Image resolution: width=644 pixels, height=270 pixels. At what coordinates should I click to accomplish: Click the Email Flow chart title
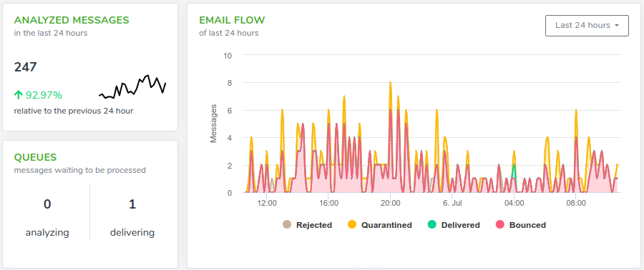pos(232,20)
